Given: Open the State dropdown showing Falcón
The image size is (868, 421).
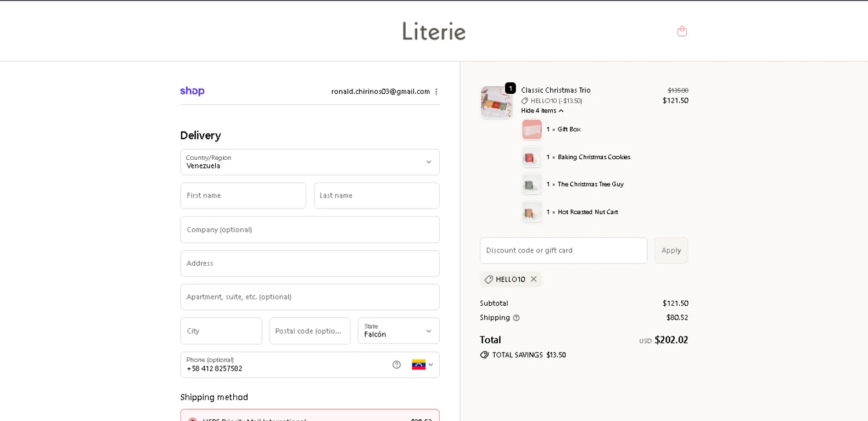Looking at the screenshot, I should click(399, 331).
